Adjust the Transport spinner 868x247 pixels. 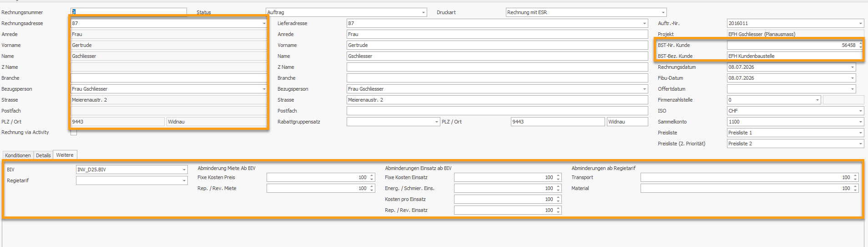[856, 177]
